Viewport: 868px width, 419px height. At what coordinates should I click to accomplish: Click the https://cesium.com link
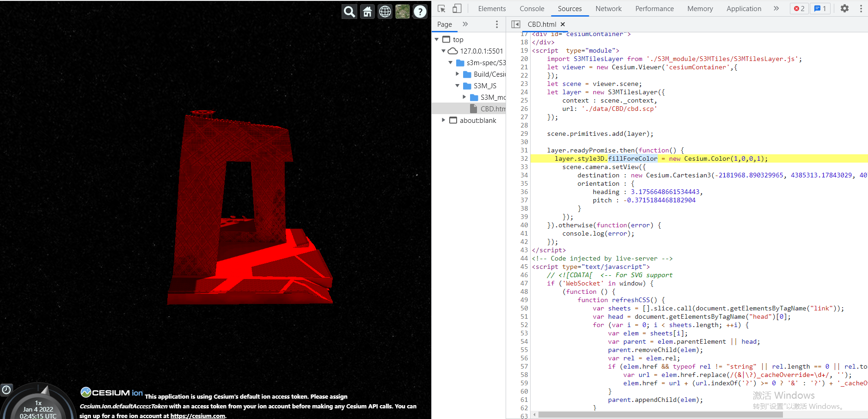pos(198,416)
